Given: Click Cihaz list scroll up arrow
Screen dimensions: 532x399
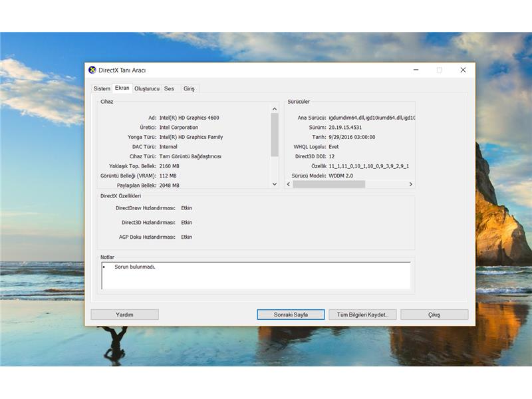Looking at the screenshot, I should (x=275, y=109).
